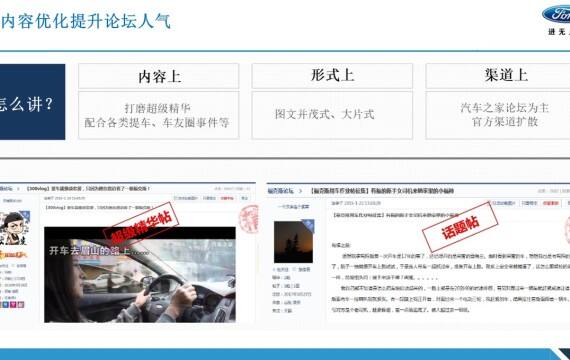Click the slide title 内容优化提升论坛人气
This screenshot has height=360, width=570.
(86, 21)
